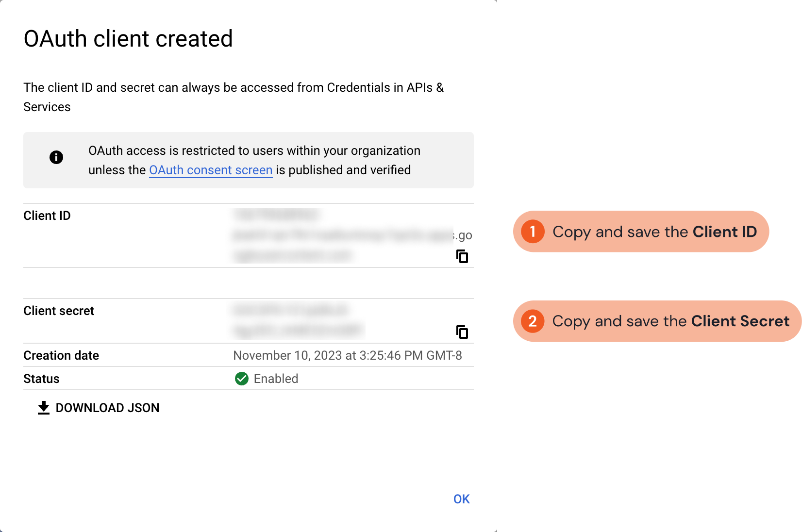Screen dimensions: 802x532
Task: Click the orange number 1 badge
Action: [533, 232]
